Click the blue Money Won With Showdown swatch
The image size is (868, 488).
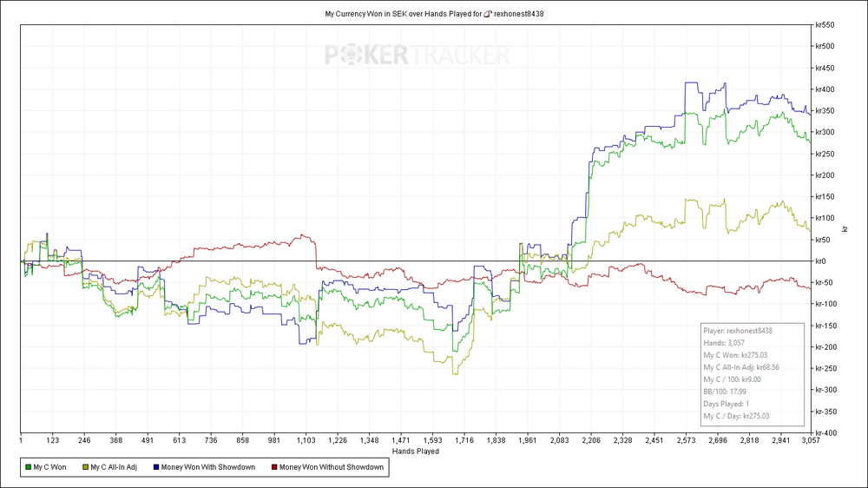[x=156, y=467]
